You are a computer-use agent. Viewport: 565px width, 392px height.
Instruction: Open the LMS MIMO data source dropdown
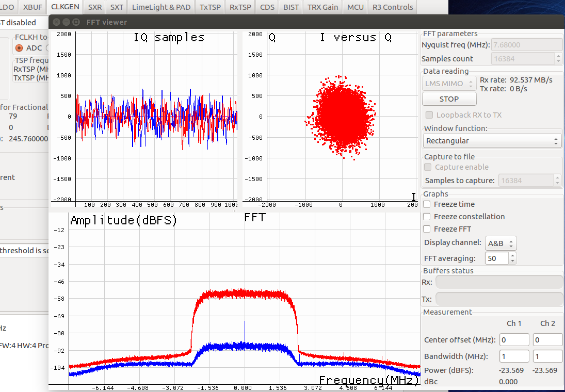click(x=448, y=83)
